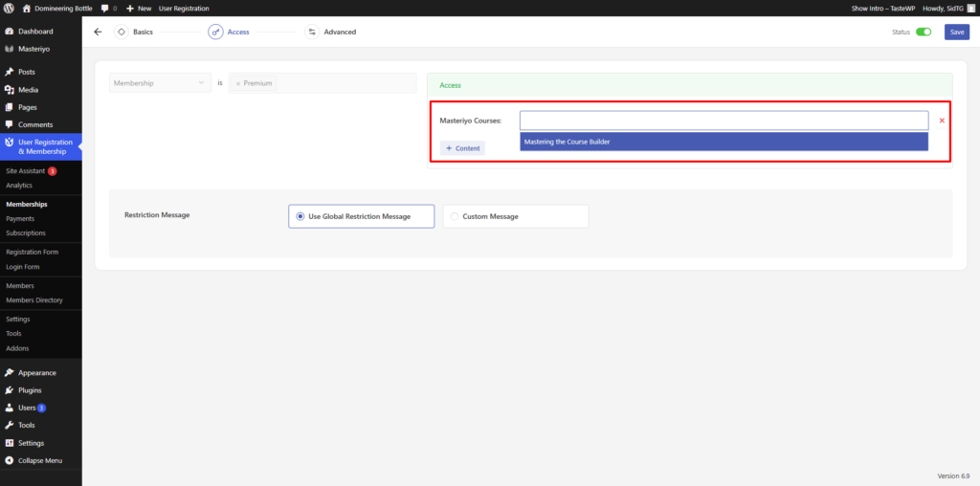The width and height of the screenshot is (980, 486).
Task: Click the Advanced step sliders icon
Action: pos(312,32)
